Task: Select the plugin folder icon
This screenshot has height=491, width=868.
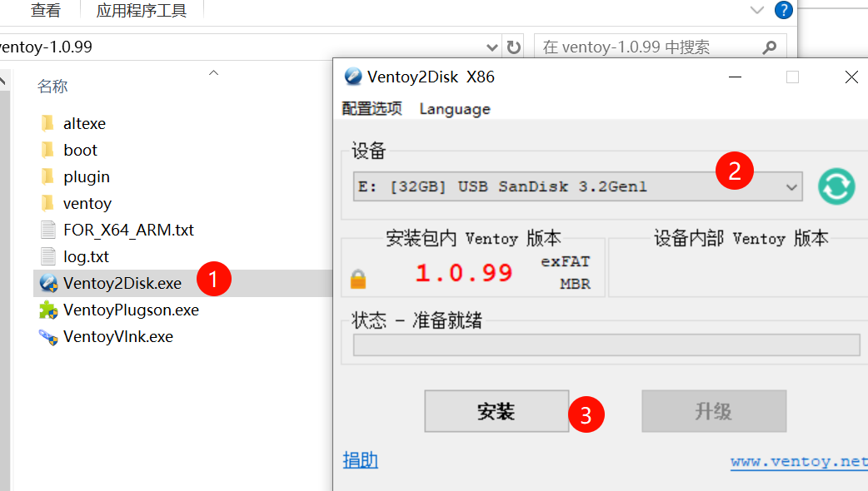Action: click(x=47, y=176)
